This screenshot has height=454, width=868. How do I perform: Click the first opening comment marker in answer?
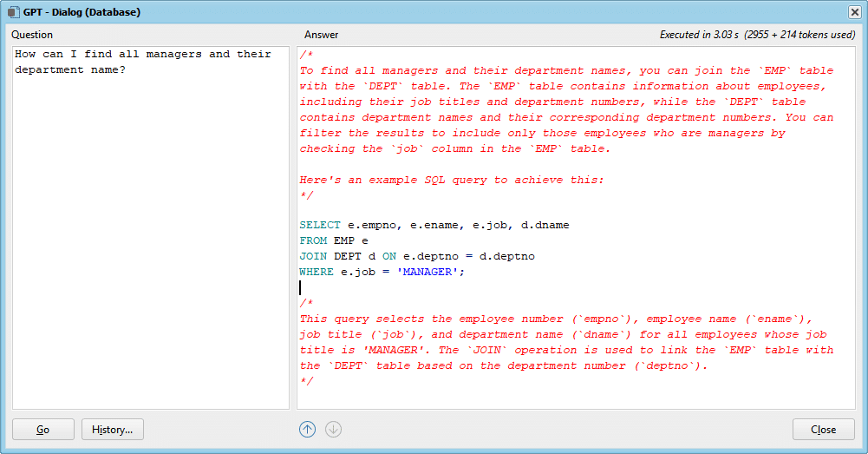tap(304, 55)
